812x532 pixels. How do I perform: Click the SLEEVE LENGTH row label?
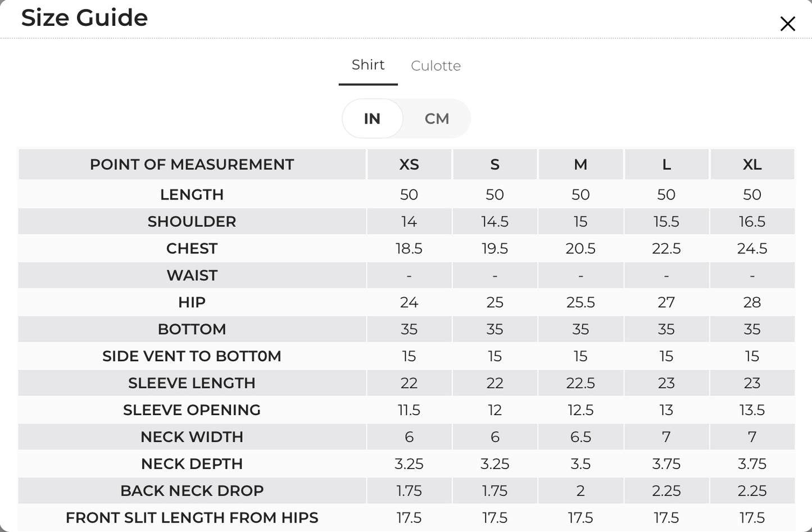(192, 383)
